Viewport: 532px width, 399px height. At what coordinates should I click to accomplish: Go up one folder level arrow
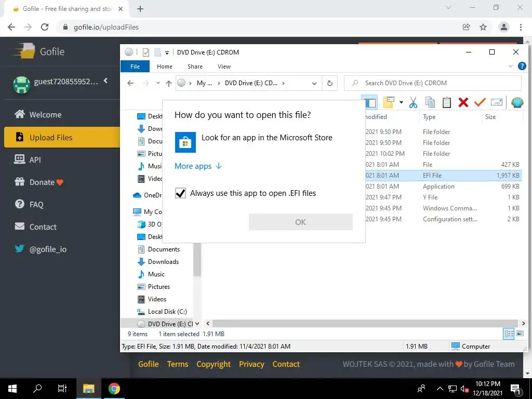[169, 83]
